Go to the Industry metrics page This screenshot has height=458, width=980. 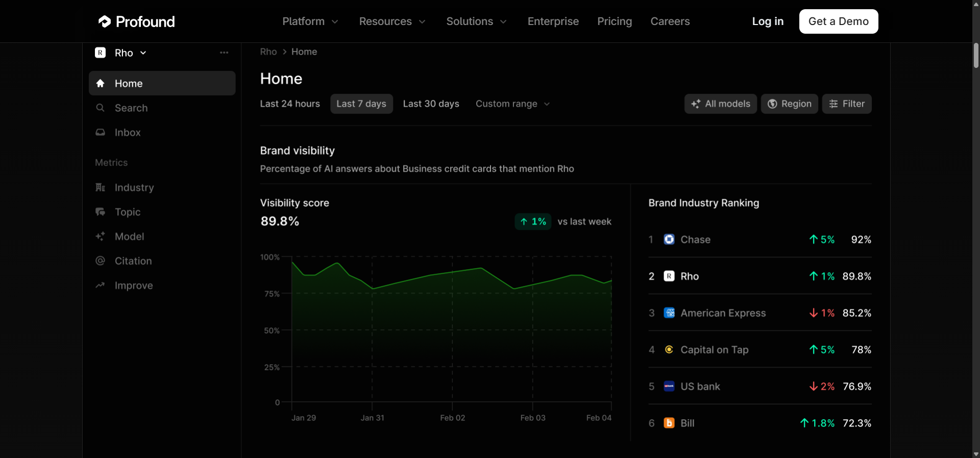click(162, 187)
